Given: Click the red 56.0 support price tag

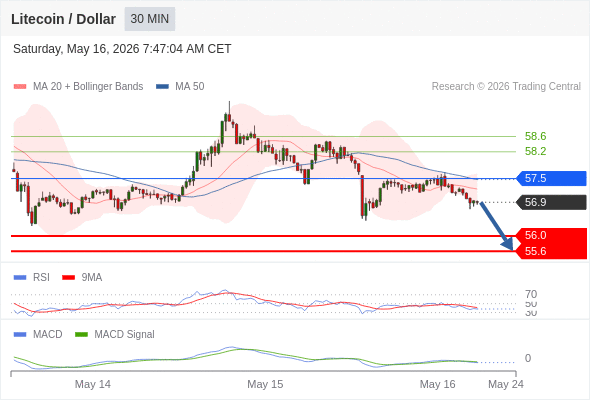Looking at the screenshot, I should coord(551,236).
